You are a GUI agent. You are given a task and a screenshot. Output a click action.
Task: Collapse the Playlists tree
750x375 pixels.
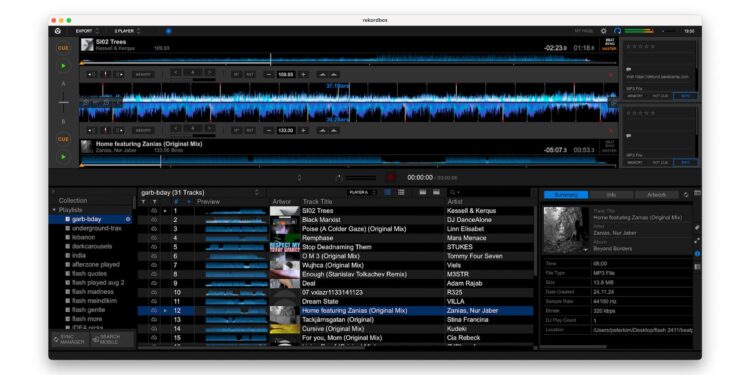point(54,210)
